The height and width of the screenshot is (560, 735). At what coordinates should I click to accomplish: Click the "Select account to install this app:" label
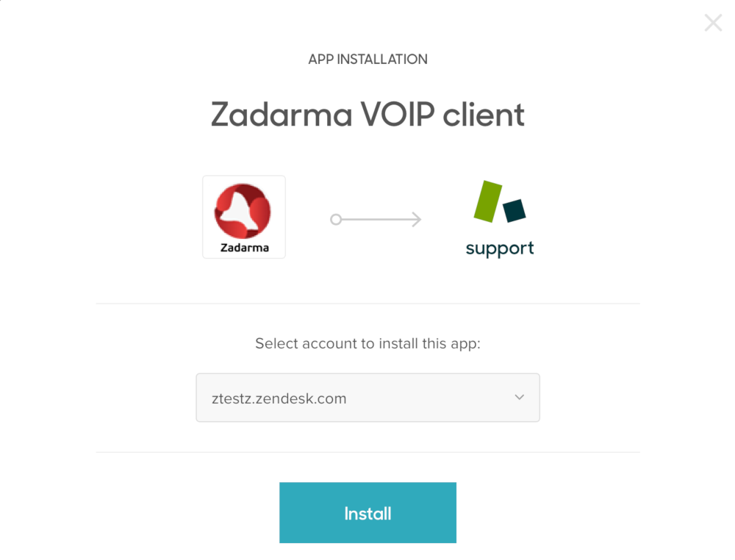click(367, 343)
